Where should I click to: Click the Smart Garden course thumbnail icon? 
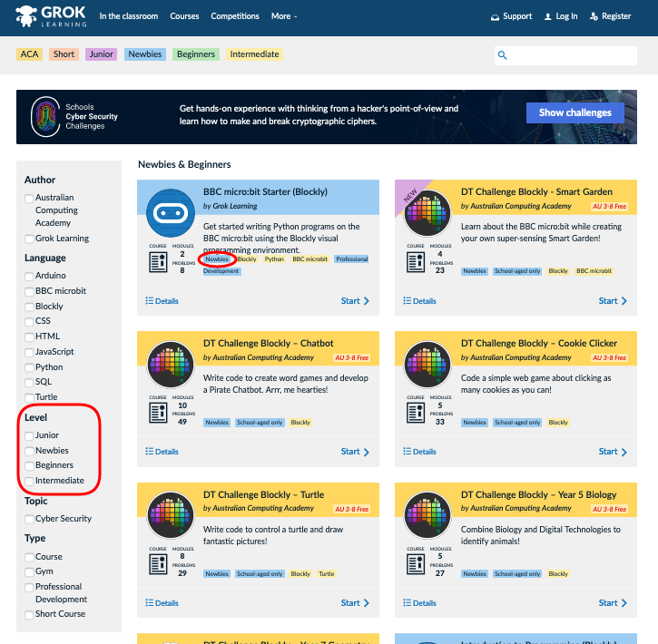[427, 213]
